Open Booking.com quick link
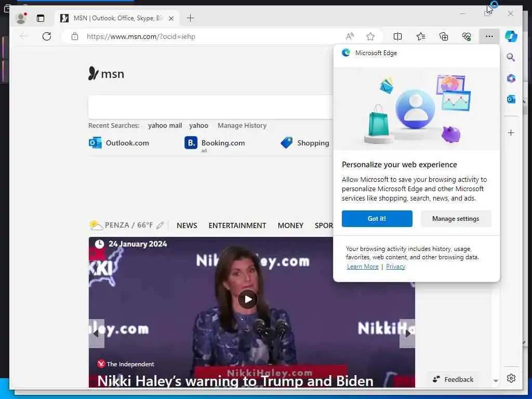This screenshot has height=399, width=532. click(215, 143)
